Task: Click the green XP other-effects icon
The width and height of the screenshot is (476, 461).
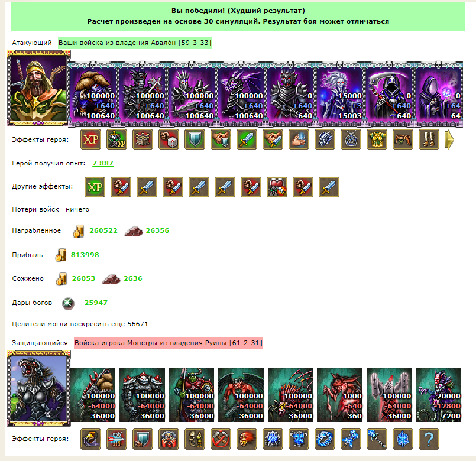Action: click(95, 187)
